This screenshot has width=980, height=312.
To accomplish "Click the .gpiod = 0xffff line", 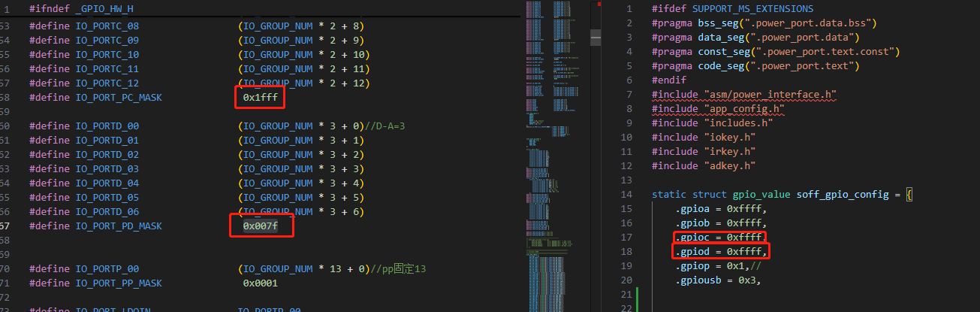I will pos(721,252).
